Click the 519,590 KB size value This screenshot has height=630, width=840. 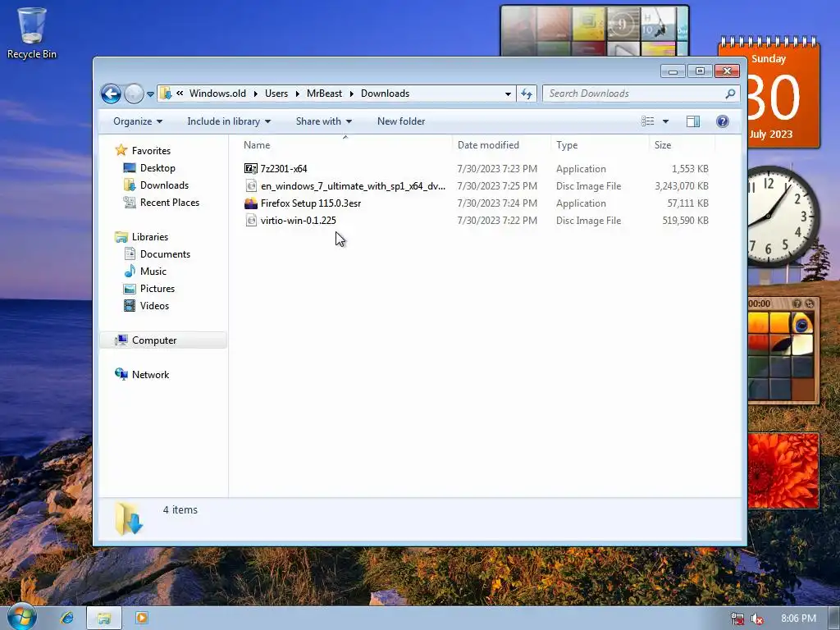(685, 220)
